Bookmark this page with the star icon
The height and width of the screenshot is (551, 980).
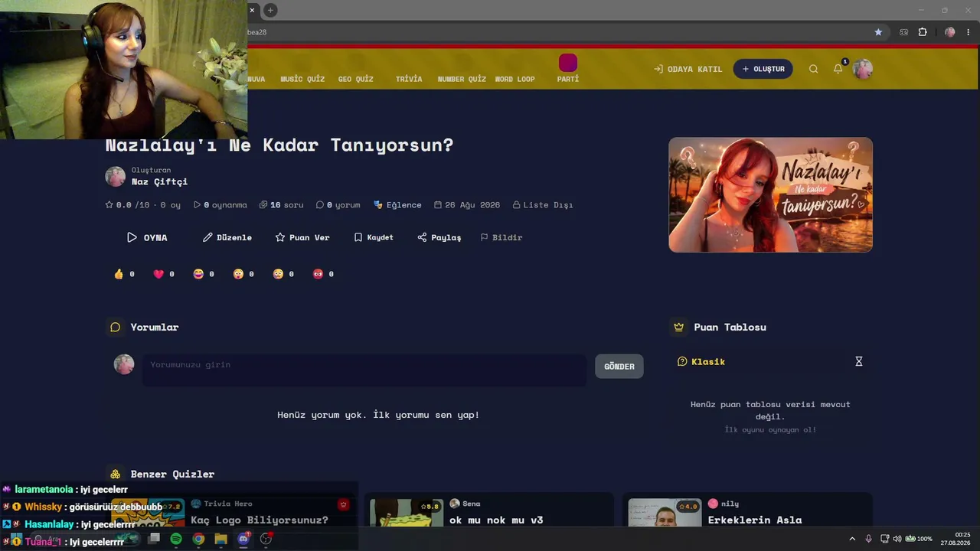coord(878,32)
